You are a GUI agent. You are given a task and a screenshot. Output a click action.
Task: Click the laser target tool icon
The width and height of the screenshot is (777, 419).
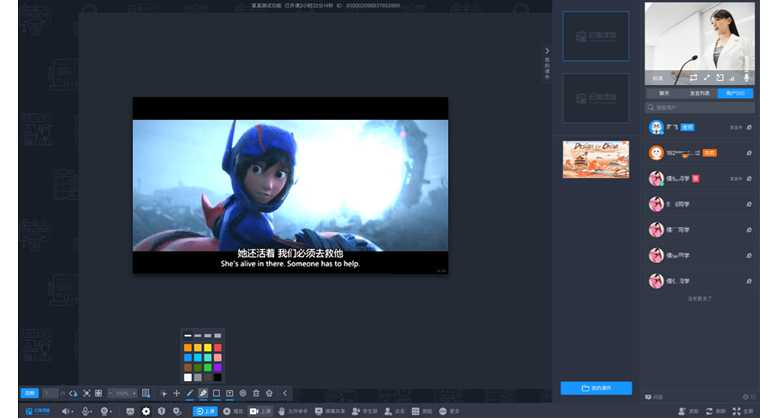243,393
